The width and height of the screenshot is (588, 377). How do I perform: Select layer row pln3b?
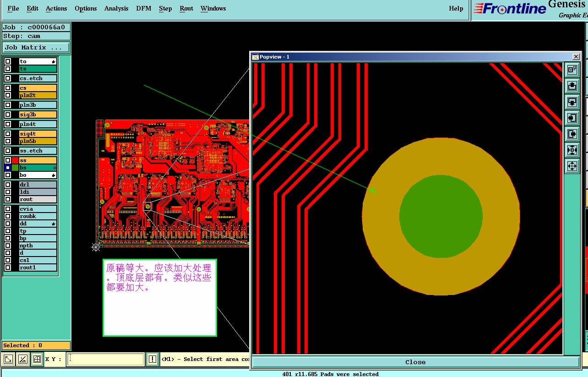pyautogui.click(x=38, y=105)
